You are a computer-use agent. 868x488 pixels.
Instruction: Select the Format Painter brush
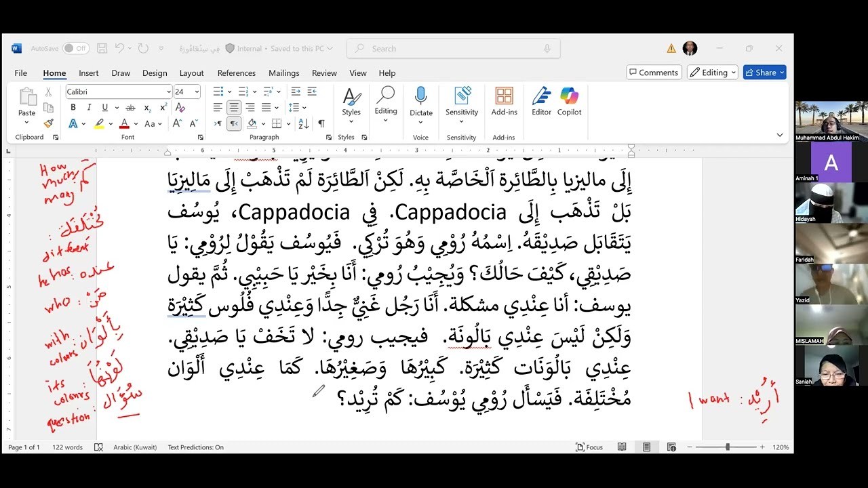click(48, 123)
